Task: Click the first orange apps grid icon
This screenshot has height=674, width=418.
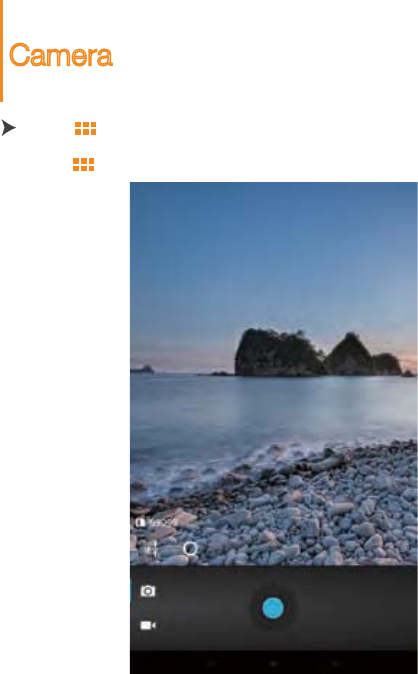Action: [85, 129]
